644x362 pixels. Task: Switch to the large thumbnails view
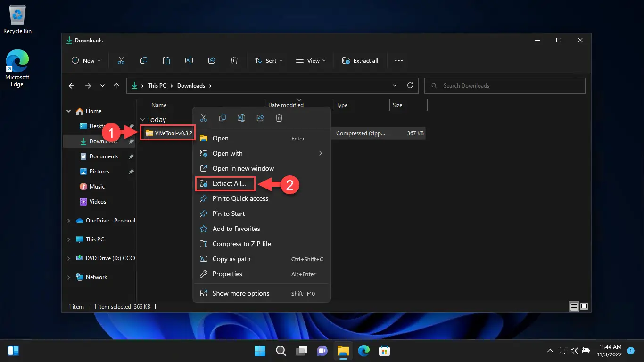[x=584, y=306]
